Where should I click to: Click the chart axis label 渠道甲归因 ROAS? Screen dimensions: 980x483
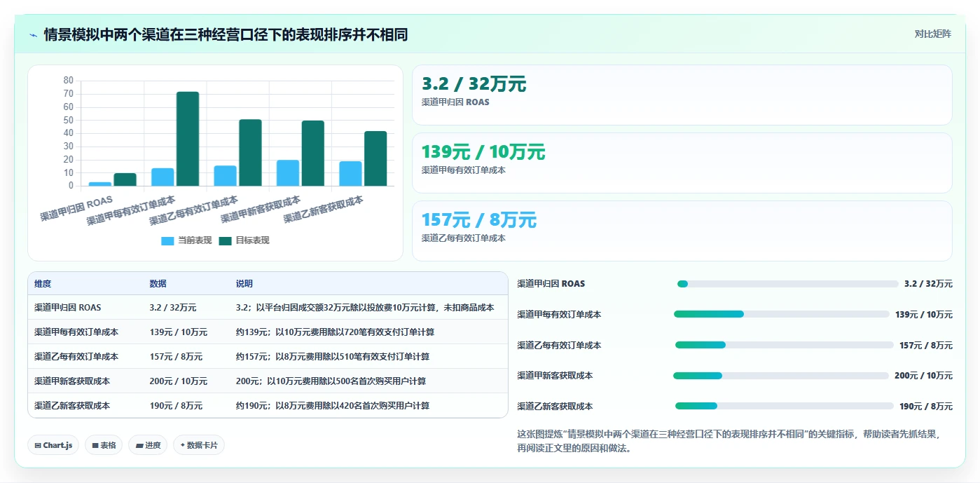(76, 209)
